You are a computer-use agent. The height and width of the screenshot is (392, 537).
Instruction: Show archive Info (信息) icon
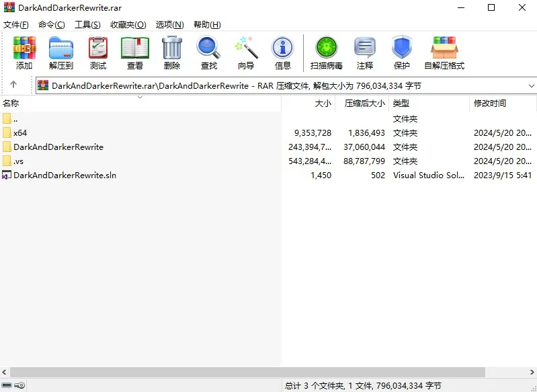click(x=282, y=48)
